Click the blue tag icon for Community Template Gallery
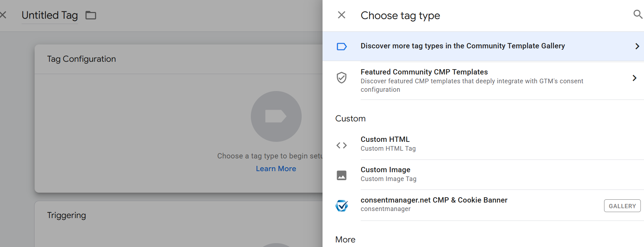Viewport: 644px width, 247px height. [x=342, y=47]
